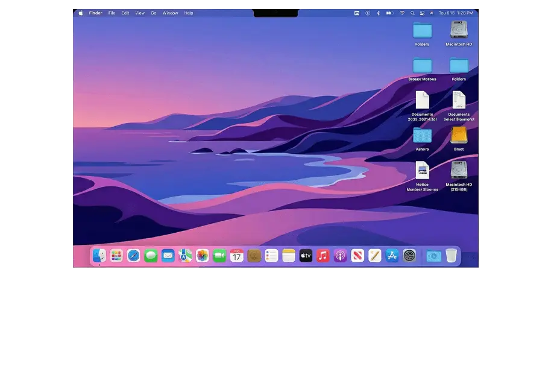Viewport: 551px width, 392px height.
Task: Open the Trash in the Dock
Action: point(451,256)
